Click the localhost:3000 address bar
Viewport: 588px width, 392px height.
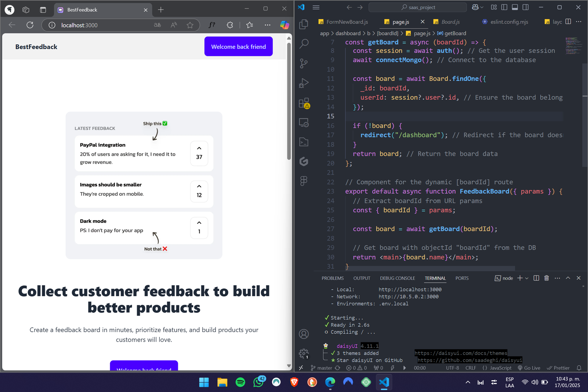[103, 25]
